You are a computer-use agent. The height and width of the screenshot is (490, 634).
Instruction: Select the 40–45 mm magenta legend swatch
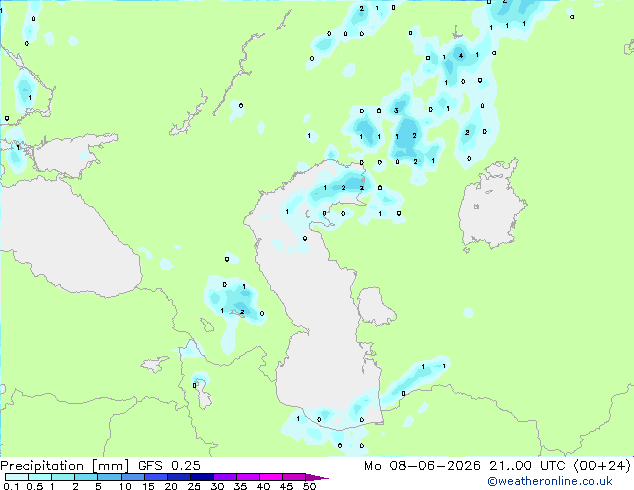[x=271, y=477]
